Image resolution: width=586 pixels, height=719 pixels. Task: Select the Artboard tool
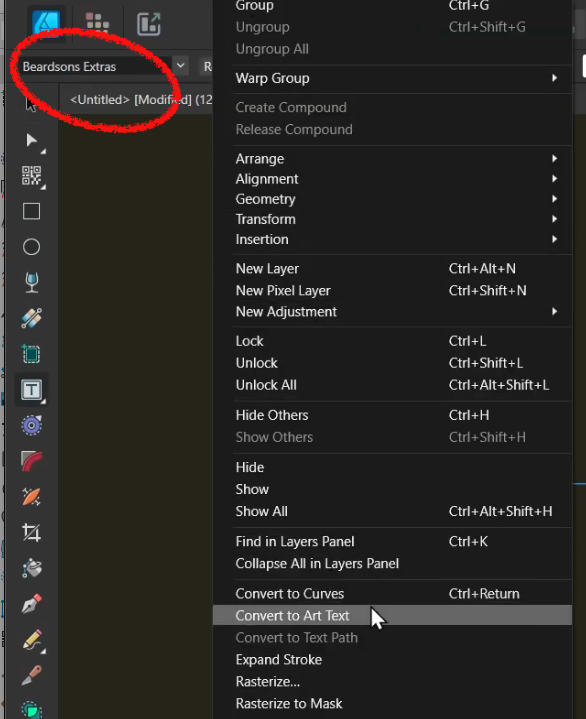click(x=31, y=354)
